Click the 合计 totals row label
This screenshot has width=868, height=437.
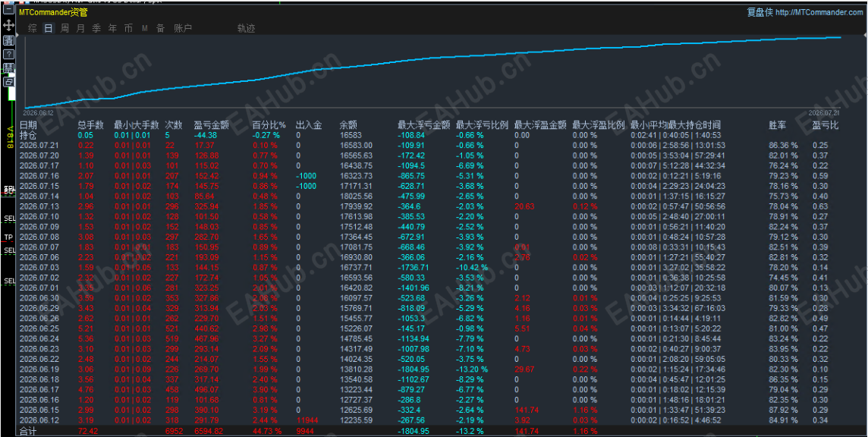tap(29, 430)
